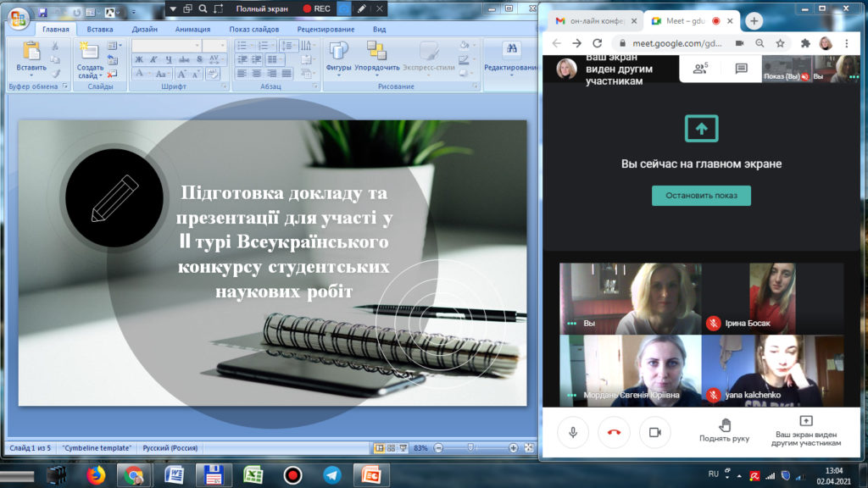Open Telegram from the taskbar
Image resolution: width=868 pixels, height=488 pixels.
point(331,474)
